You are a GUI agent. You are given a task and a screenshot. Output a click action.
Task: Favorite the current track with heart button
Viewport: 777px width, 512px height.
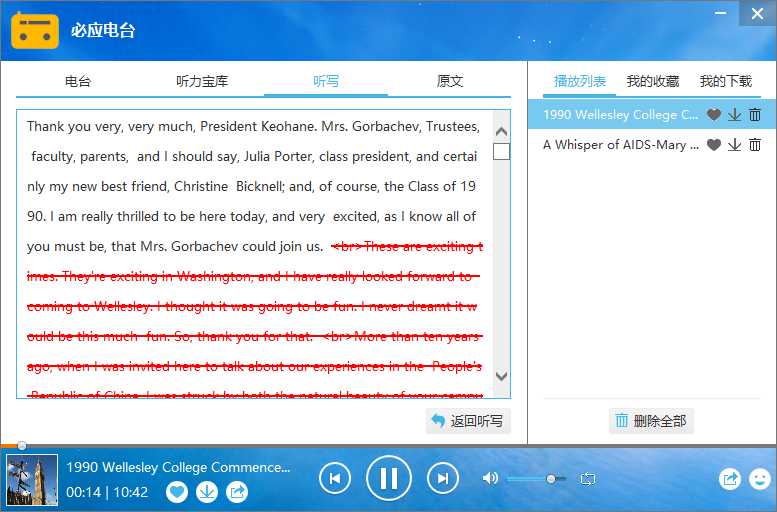tap(177, 492)
